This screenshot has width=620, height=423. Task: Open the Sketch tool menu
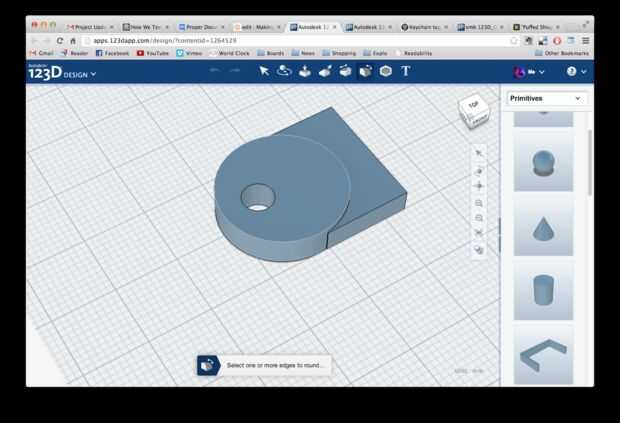tap(284, 71)
